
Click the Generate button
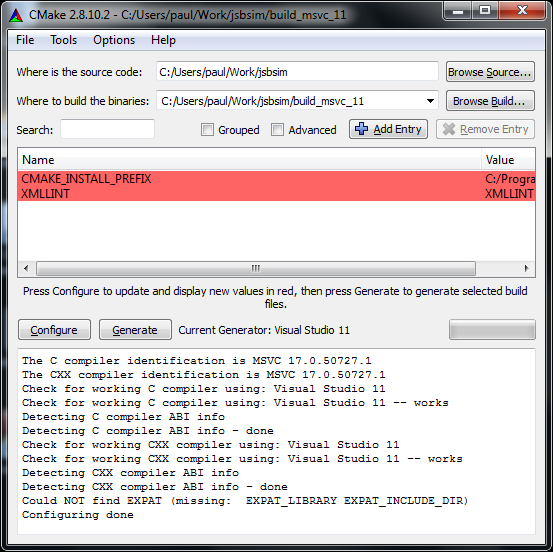[135, 330]
